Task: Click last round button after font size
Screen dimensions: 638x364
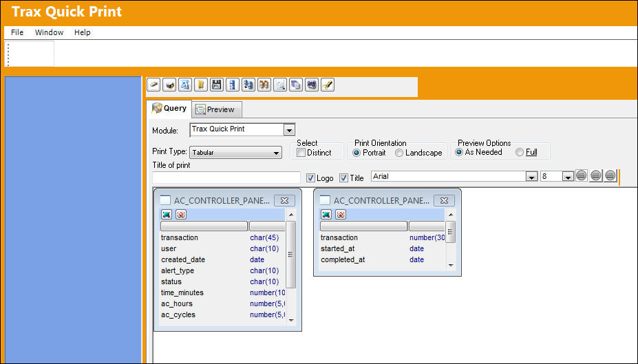Action: pyautogui.click(x=610, y=175)
